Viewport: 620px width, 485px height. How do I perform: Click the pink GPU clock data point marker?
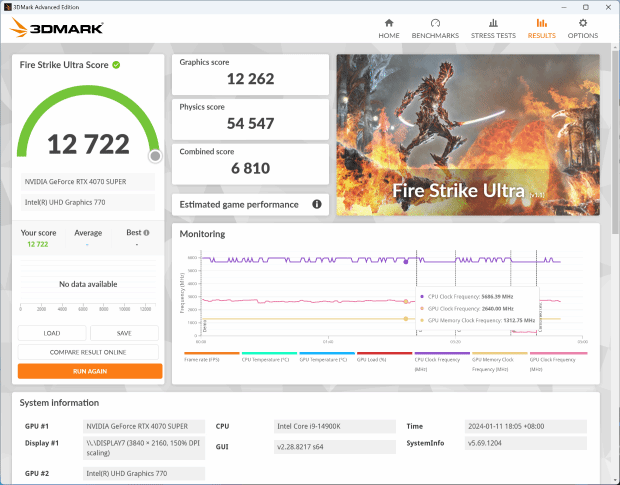(x=406, y=302)
